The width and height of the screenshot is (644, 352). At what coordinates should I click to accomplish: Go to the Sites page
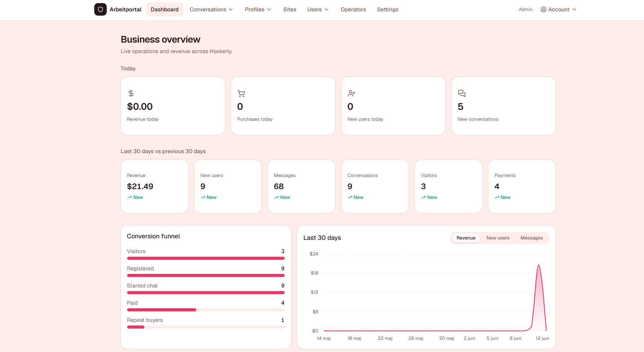pyautogui.click(x=290, y=9)
